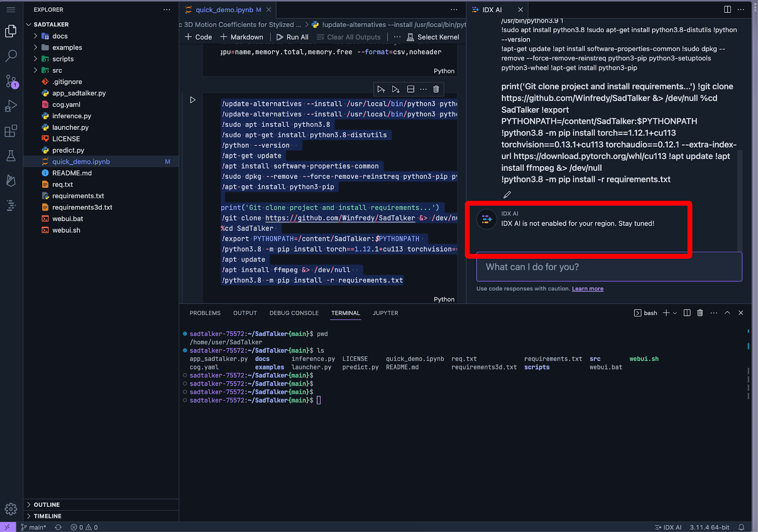758x532 pixels.
Task: Open Run and Debug view
Action: click(11, 106)
